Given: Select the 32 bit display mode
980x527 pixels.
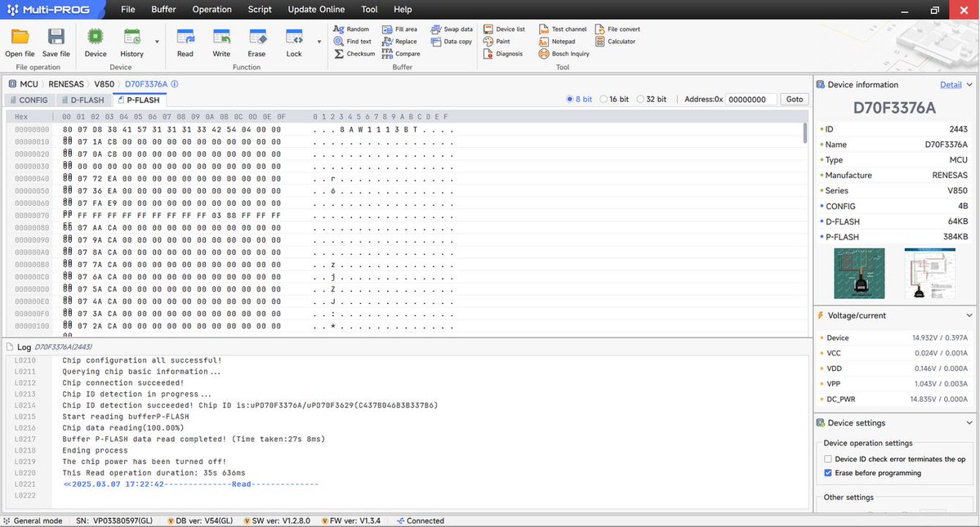Looking at the screenshot, I should 651,99.
